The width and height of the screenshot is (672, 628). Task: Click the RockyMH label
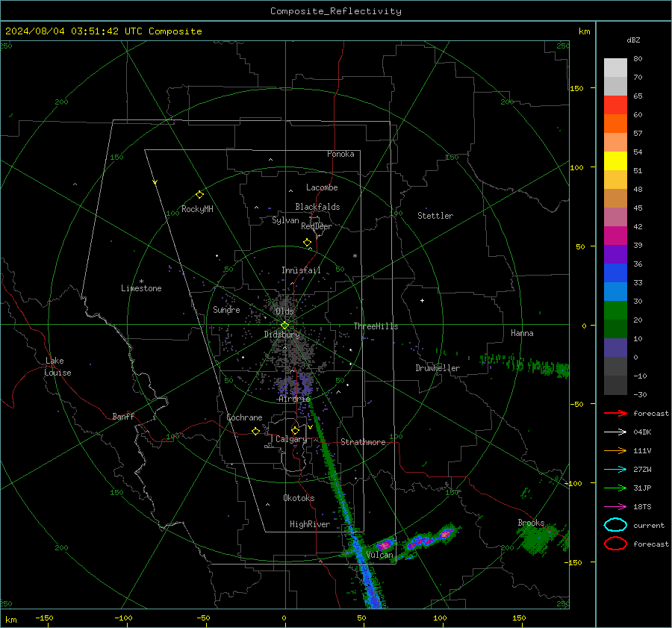197,209
